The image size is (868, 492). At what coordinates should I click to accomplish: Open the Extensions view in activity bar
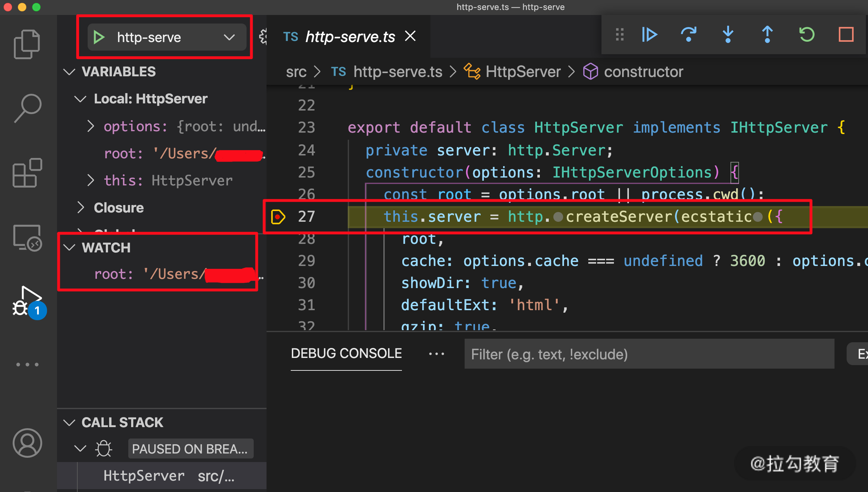(x=27, y=173)
